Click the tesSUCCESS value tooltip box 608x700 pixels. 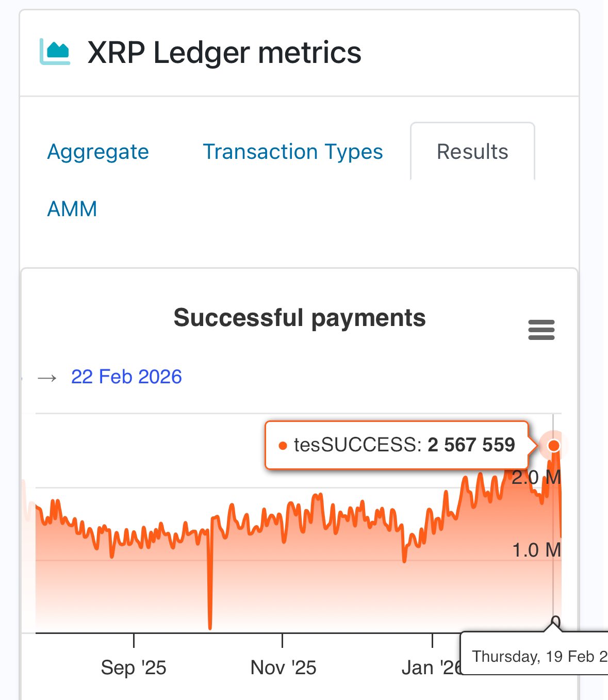[397, 445]
